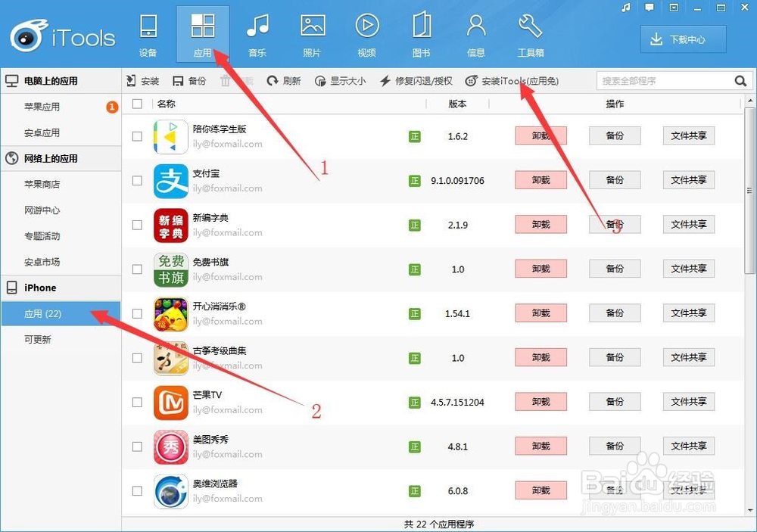Select the 应用 (Apps) top tab
The width and height of the screenshot is (757, 532).
(203, 35)
